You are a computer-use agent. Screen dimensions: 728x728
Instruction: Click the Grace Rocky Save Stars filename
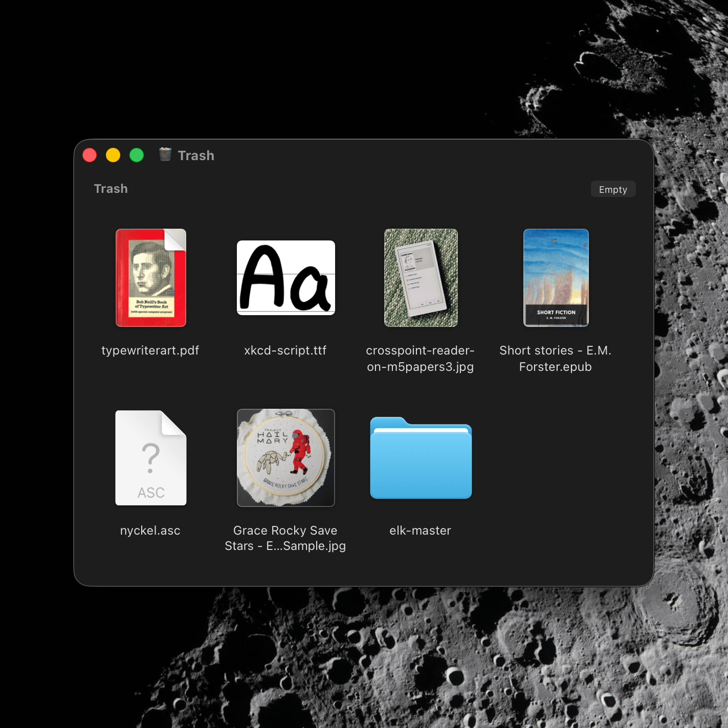[x=285, y=538]
